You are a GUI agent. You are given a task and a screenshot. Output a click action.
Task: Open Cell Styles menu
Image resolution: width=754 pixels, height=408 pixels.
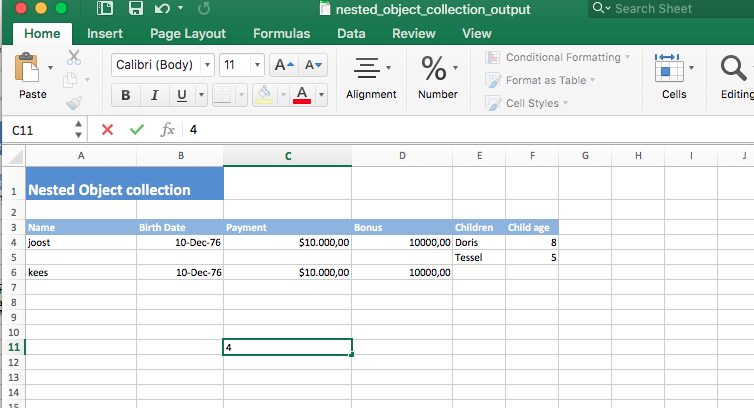point(527,102)
